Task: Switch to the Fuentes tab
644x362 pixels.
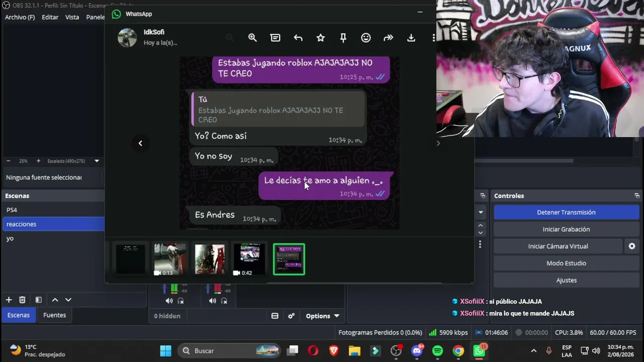Action: pyautogui.click(x=54, y=315)
